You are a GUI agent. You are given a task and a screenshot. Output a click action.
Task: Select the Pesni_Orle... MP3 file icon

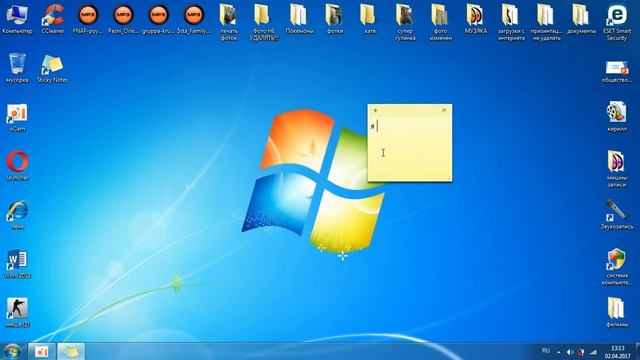123,19
